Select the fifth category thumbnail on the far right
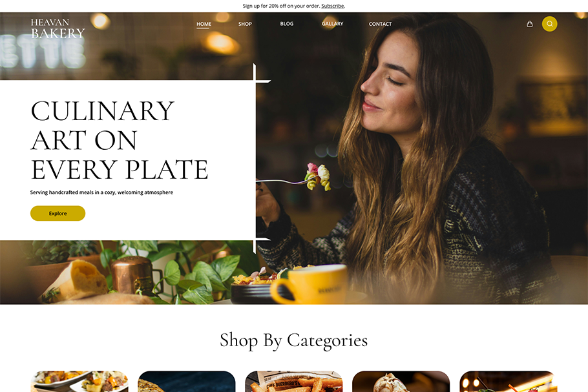The width and height of the screenshot is (588, 392). [508, 382]
